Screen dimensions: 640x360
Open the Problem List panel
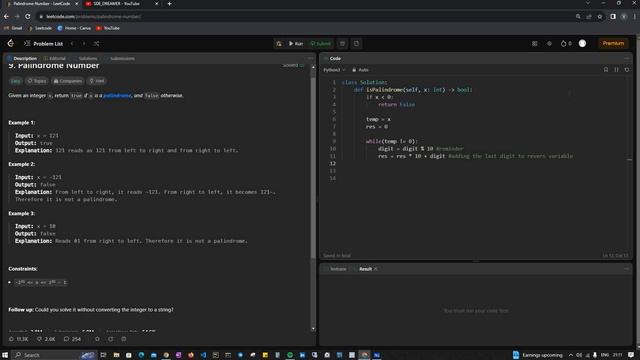(x=43, y=44)
